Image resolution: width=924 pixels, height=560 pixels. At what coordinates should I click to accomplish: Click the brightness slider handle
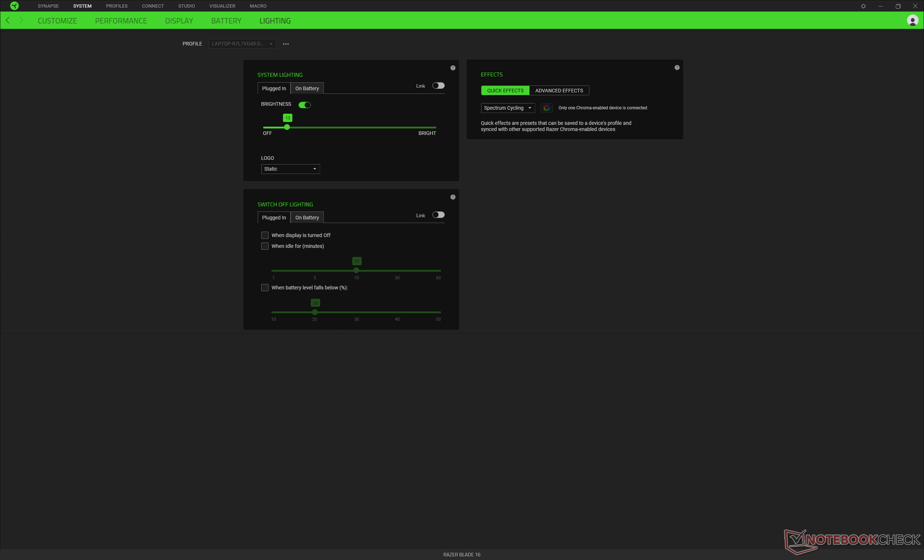point(287,127)
